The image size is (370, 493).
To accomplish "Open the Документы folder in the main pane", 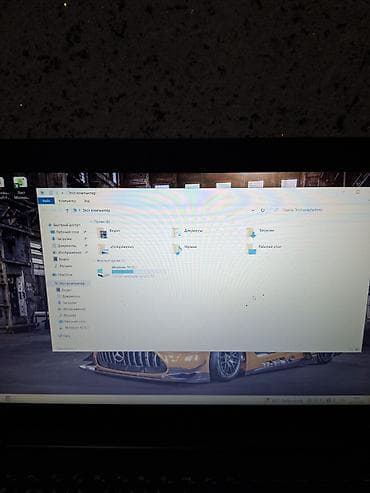I will [x=187, y=232].
